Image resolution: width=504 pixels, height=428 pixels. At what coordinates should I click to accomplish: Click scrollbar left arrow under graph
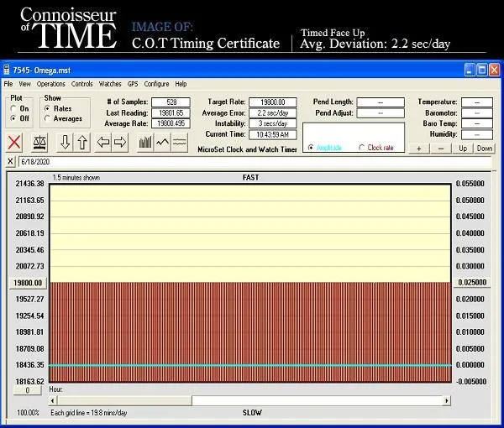click(53, 400)
